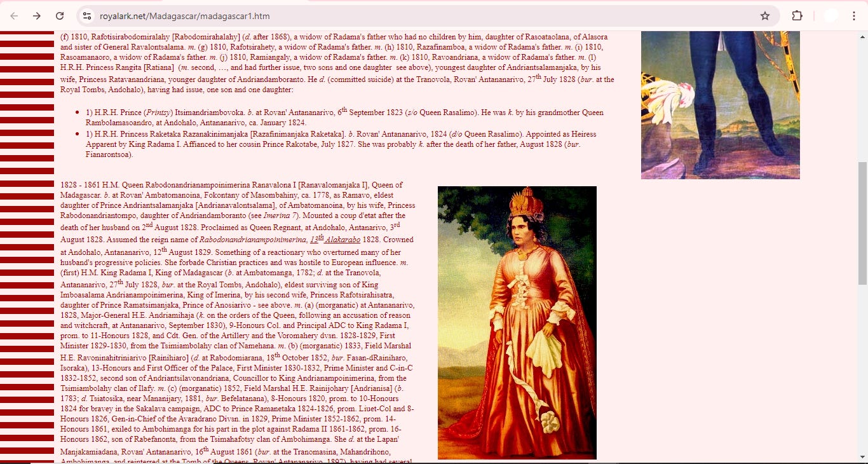Click the text 'Andriamihaja'
Screen dimensions: 868x464
click(172, 315)
